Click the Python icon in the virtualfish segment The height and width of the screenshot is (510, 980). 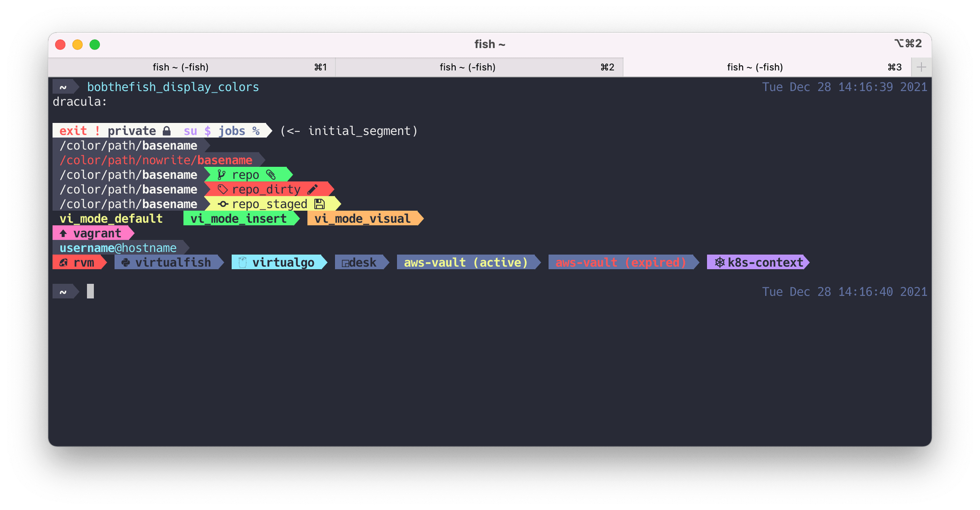pyautogui.click(x=126, y=262)
